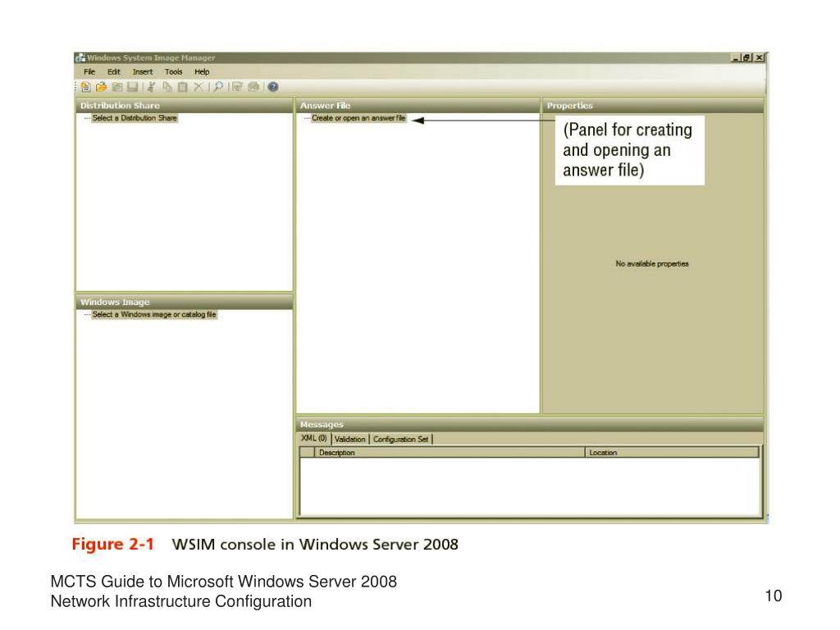Click the Find magnifying glass icon
This screenshot has width=840, height=630.
218,87
